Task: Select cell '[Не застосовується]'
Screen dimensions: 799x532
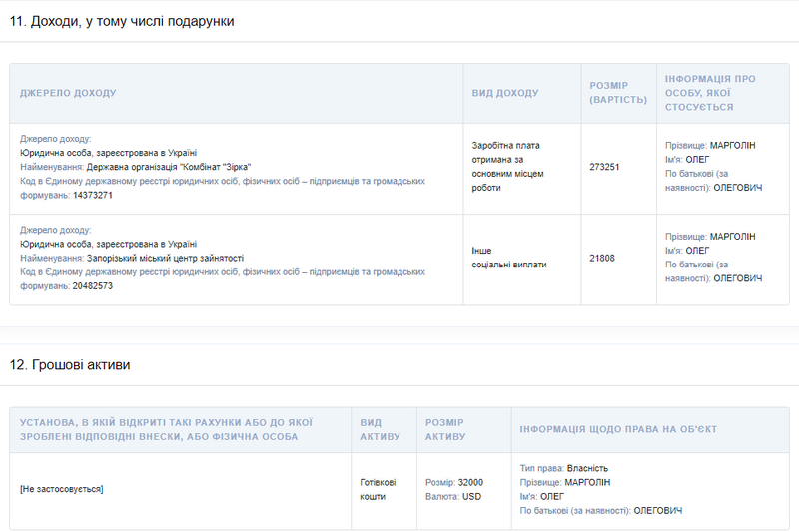Action: [62, 489]
